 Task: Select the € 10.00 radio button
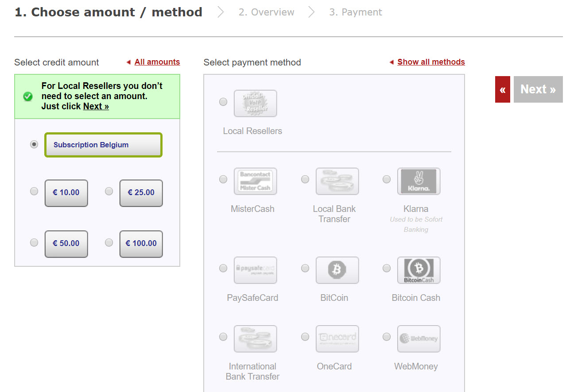(x=34, y=191)
